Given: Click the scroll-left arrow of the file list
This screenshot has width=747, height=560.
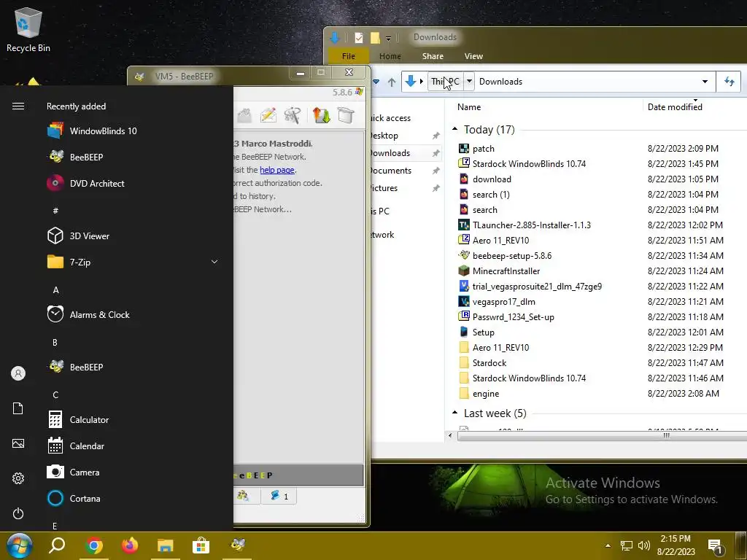Looking at the screenshot, I should tap(450, 435).
